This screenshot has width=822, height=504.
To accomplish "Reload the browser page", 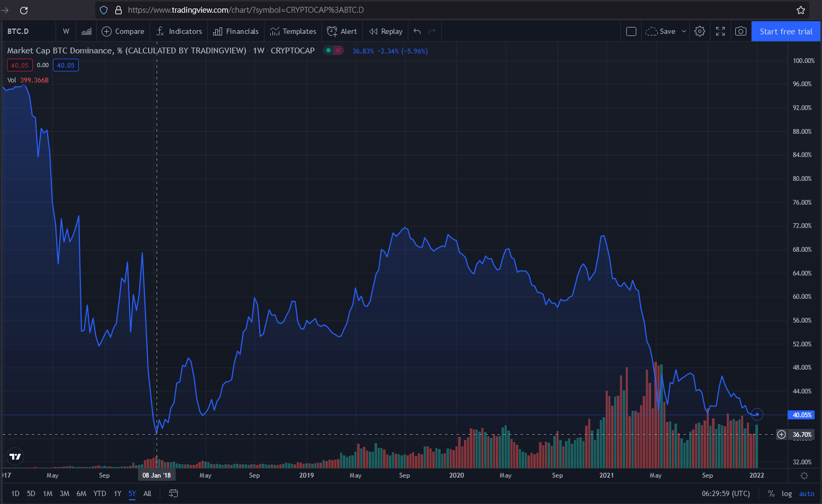I will coord(24,10).
